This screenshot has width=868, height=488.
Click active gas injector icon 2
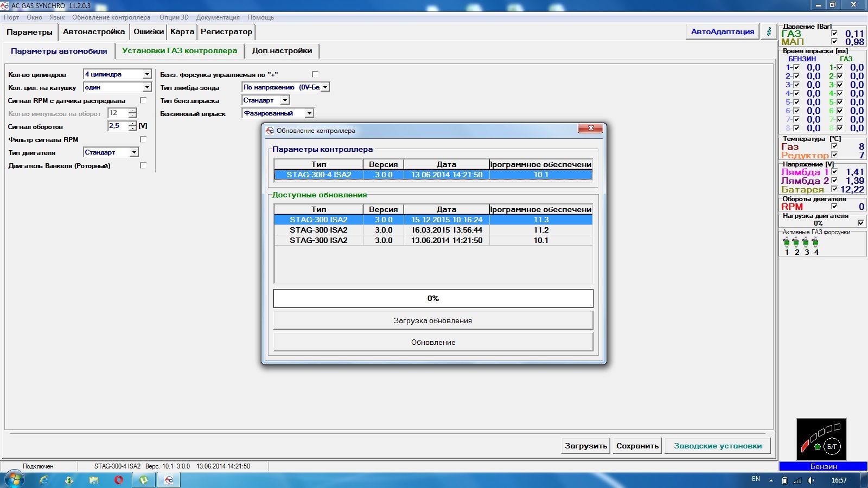[x=796, y=242]
